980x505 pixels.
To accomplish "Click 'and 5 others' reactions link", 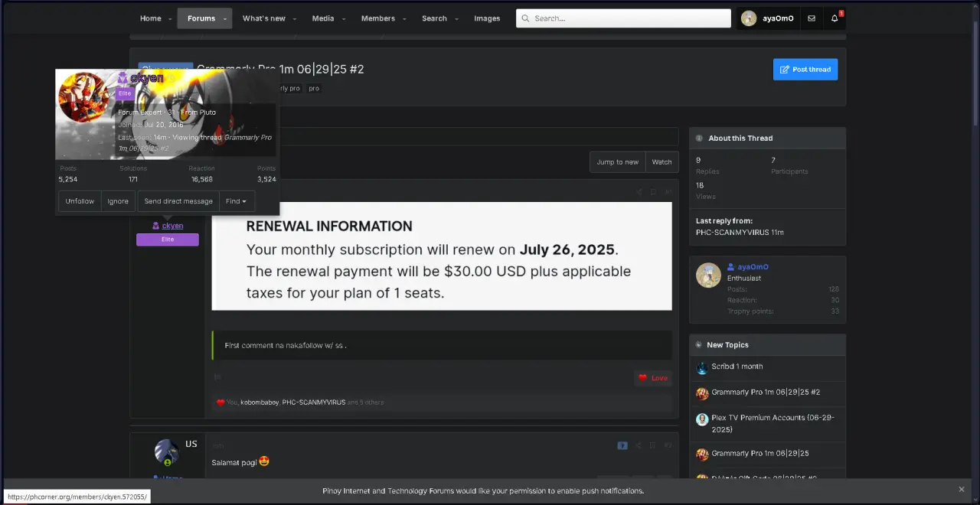I will tap(366, 402).
